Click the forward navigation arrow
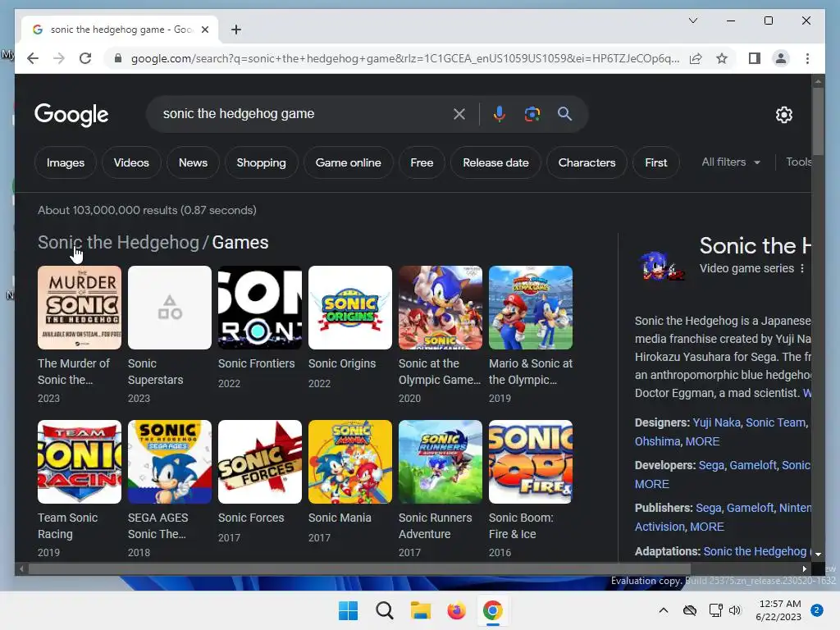 click(59, 58)
